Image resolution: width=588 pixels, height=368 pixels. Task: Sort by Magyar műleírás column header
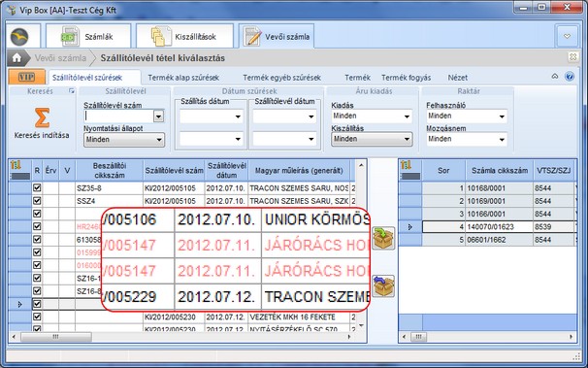(x=299, y=170)
